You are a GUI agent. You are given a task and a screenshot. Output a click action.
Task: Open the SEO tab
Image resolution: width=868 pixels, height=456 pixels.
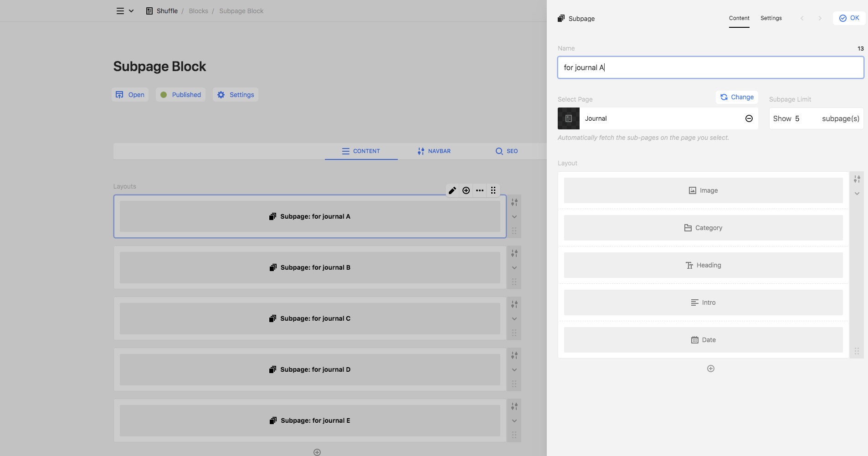coord(506,151)
